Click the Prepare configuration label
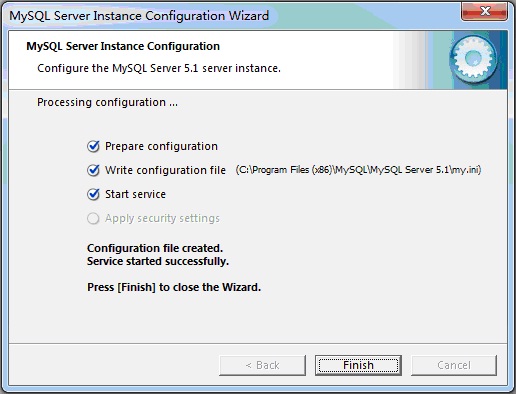 161,146
